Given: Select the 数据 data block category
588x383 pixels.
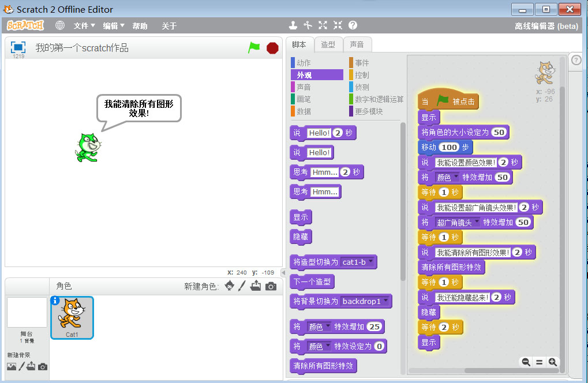Looking at the screenshot, I should [317, 111].
